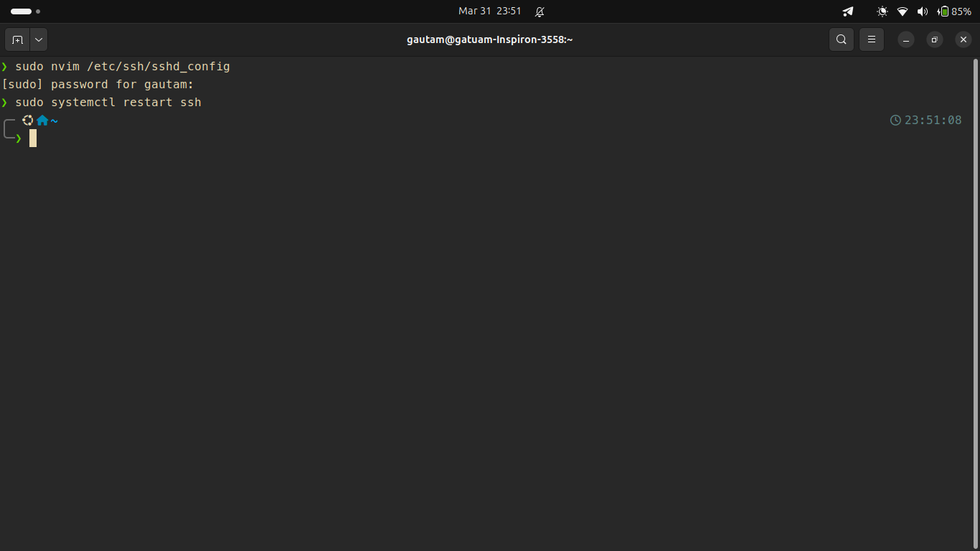This screenshot has height=551, width=980.
Task: Click the sudo systemctl restart ssh line
Action: click(x=108, y=103)
